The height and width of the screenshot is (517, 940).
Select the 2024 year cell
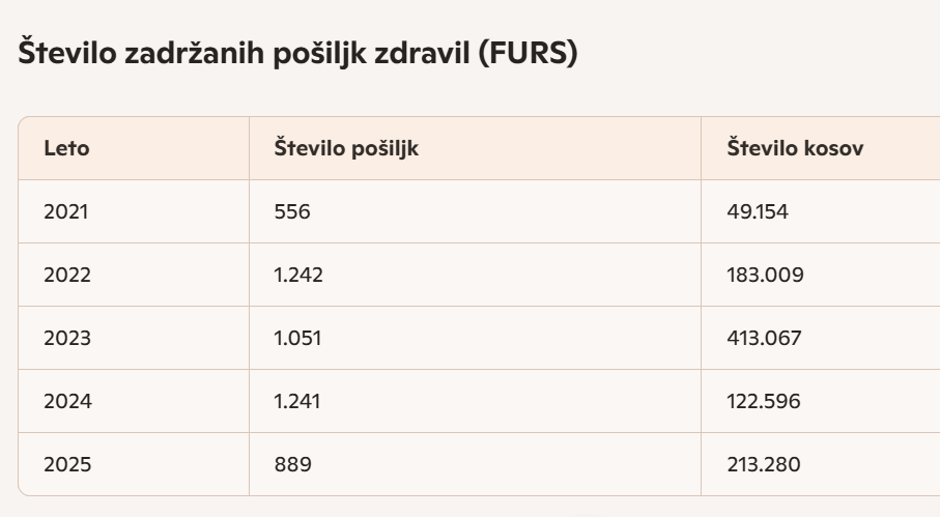67,401
